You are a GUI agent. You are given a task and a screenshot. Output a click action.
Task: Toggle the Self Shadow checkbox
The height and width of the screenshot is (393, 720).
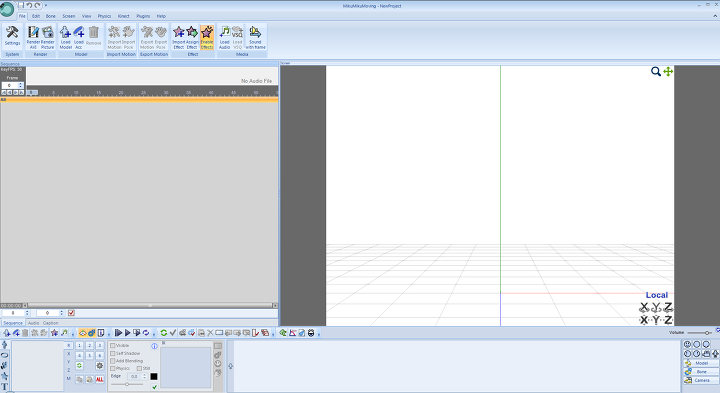[x=112, y=354]
